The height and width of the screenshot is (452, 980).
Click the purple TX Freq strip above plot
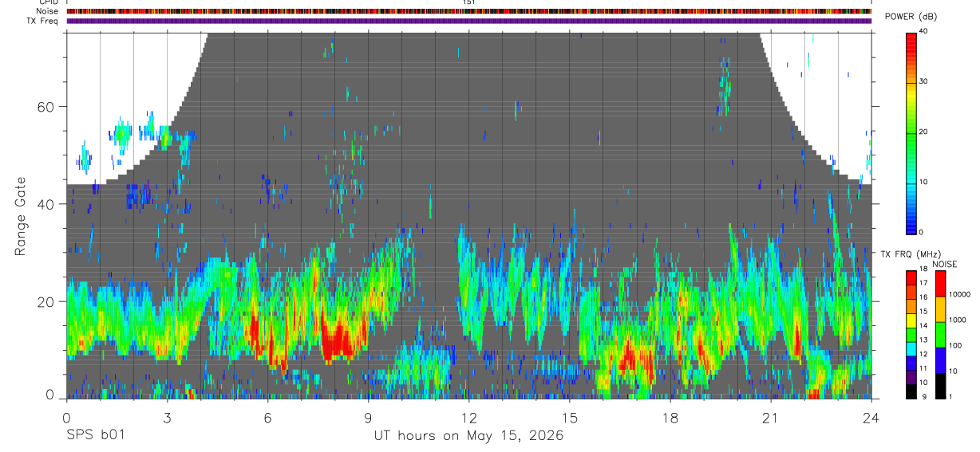468,21
